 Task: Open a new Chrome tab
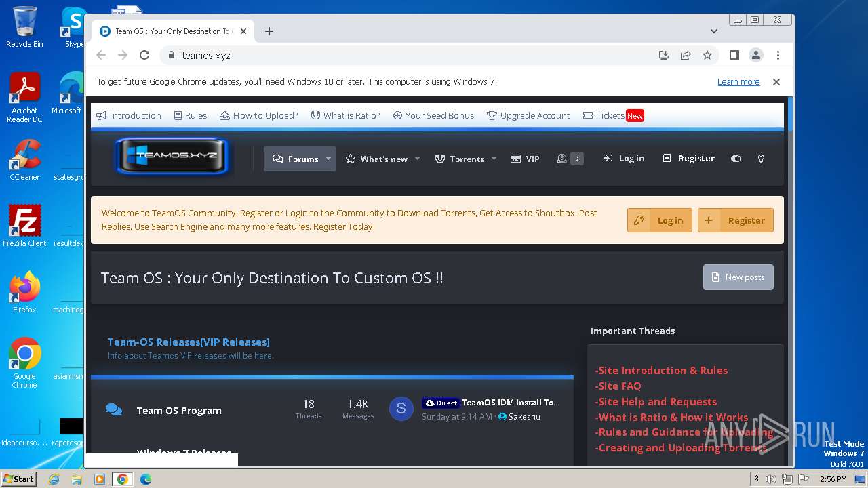pyautogui.click(x=269, y=31)
